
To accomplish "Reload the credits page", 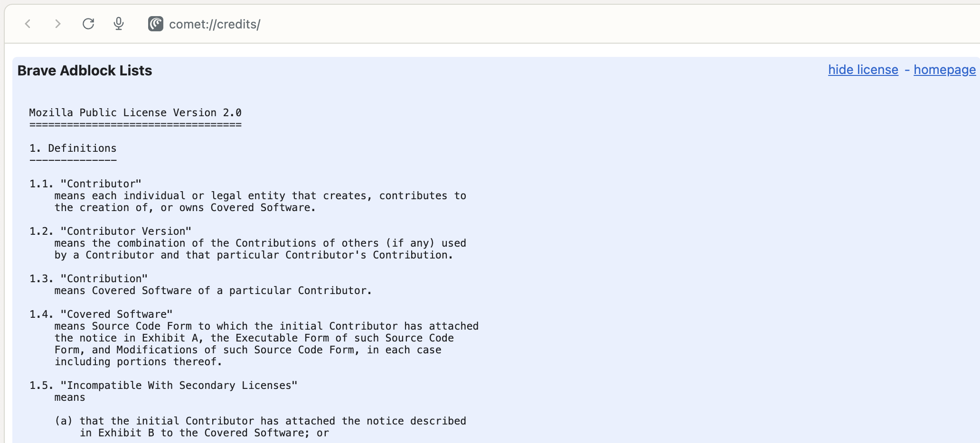I will coord(88,24).
